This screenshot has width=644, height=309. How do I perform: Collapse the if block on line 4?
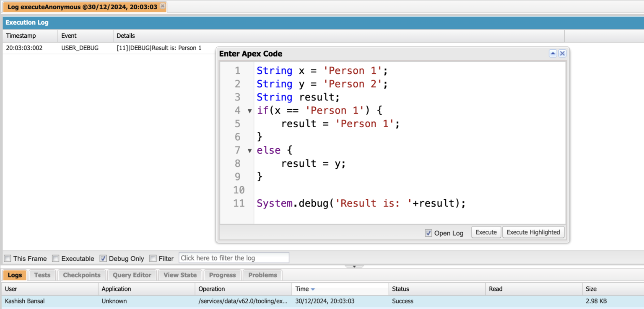tap(249, 111)
